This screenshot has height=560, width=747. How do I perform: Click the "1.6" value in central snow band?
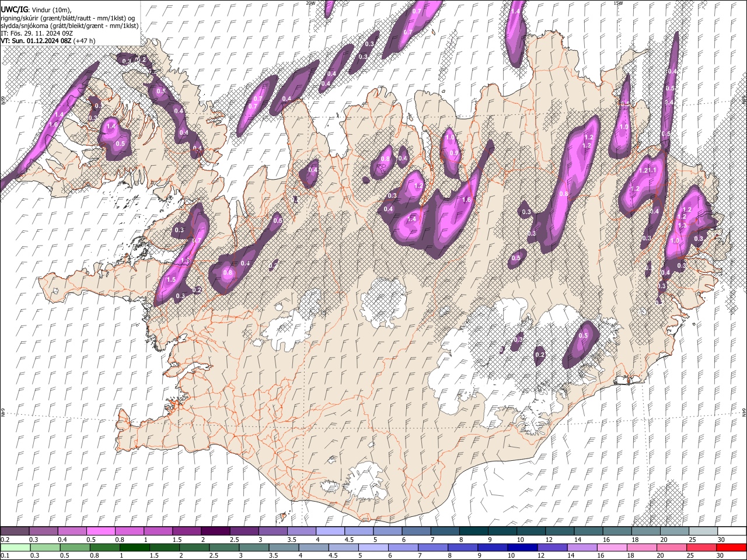point(466,200)
